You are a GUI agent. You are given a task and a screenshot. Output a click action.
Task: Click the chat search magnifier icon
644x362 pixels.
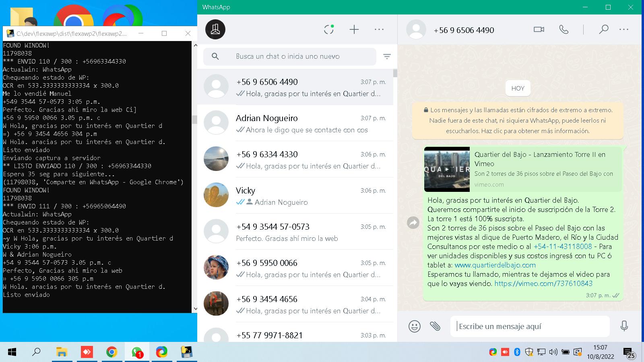[215, 56]
